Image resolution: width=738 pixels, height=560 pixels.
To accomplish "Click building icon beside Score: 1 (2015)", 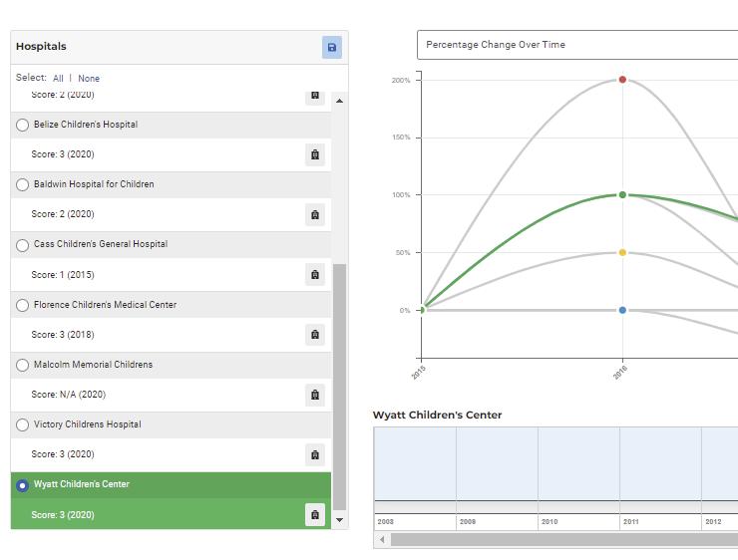I will coord(315,275).
